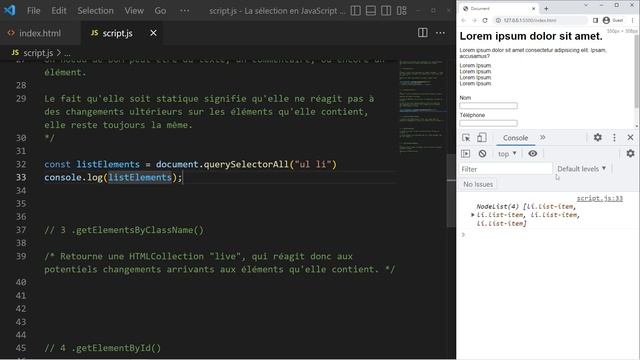Screen dimensions: 640x360
Task: Toggle the secondary side bar layout icon
Action: 386,11
